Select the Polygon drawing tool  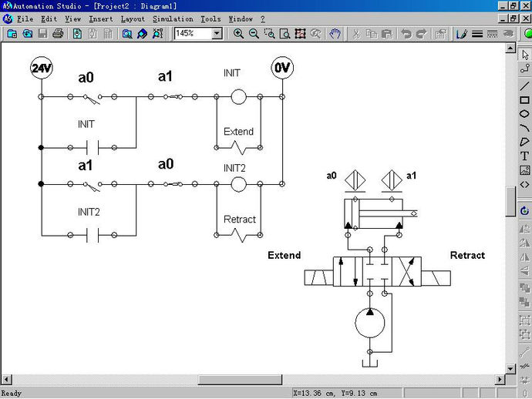pos(525,142)
